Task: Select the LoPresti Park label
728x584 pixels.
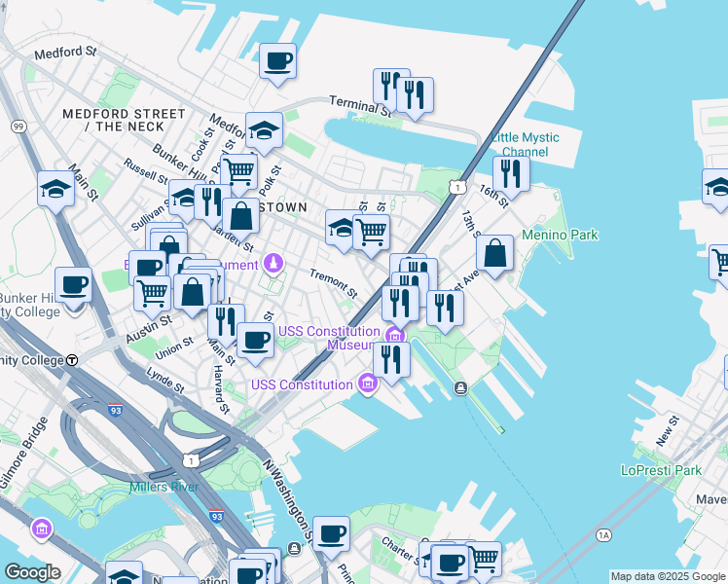Action: click(x=661, y=470)
